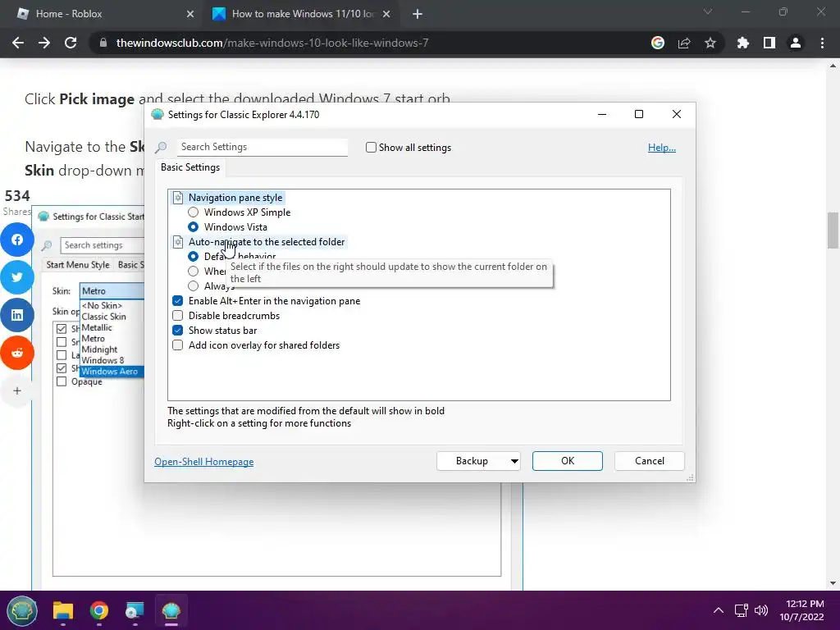This screenshot has width=840, height=630.
Task: Click the Navigation pane style heading
Action: coord(235,198)
